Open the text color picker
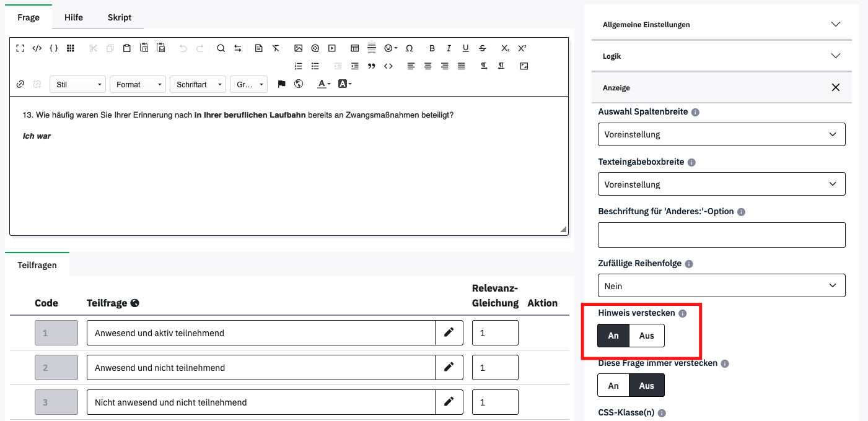The height and width of the screenshot is (421, 868). click(323, 84)
